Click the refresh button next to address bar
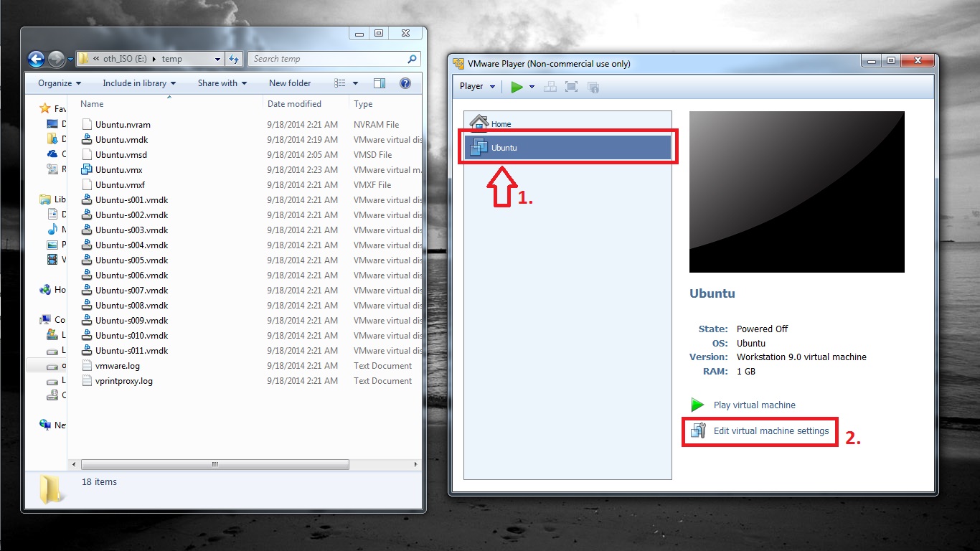Screen dimensions: 980x551 (x=234, y=59)
